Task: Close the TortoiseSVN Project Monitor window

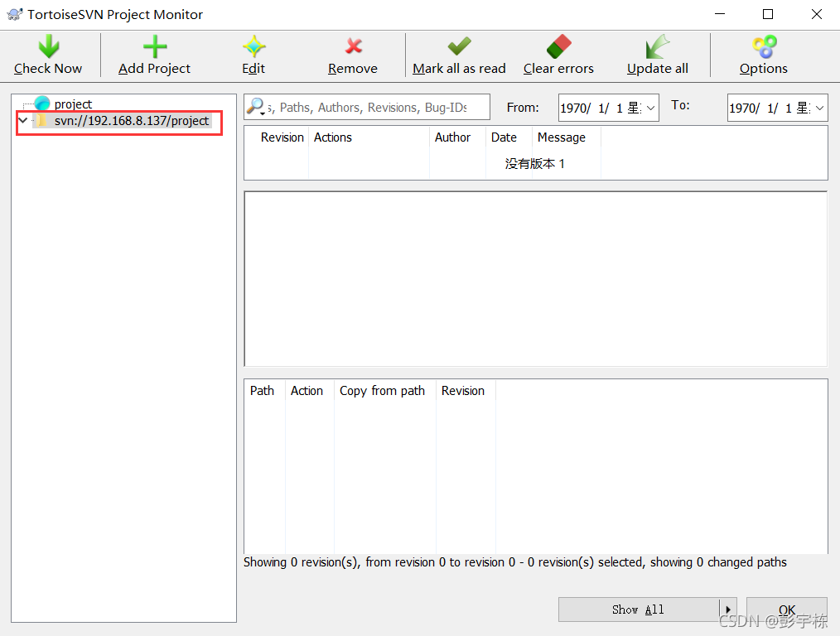Action: [817, 14]
